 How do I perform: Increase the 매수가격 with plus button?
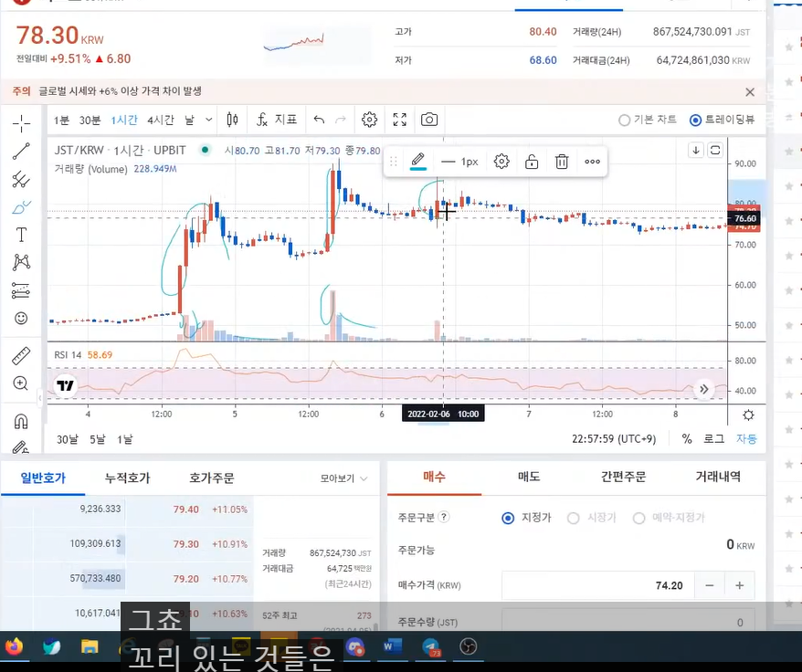click(x=740, y=585)
